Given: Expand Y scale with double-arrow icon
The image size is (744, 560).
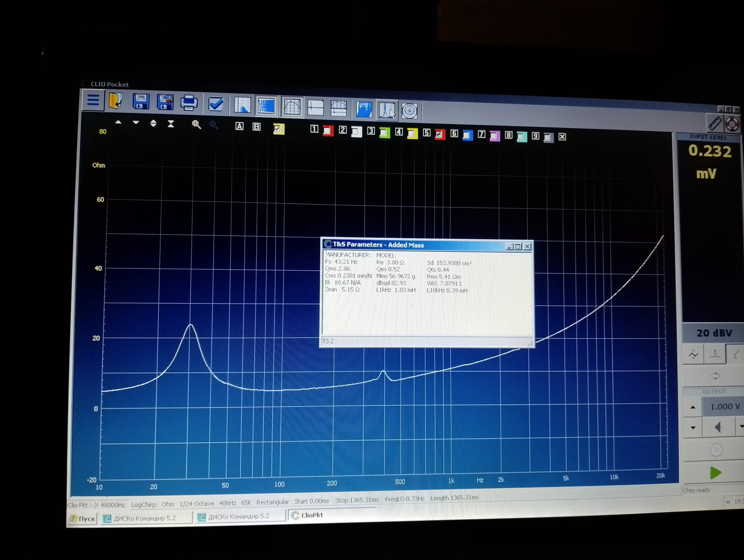Looking at the screenshot, I should coord(153,123).
